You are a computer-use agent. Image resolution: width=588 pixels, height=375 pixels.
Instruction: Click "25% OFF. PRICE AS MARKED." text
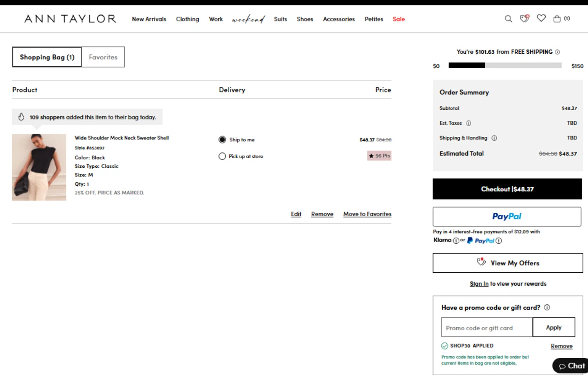coord(109,193)
